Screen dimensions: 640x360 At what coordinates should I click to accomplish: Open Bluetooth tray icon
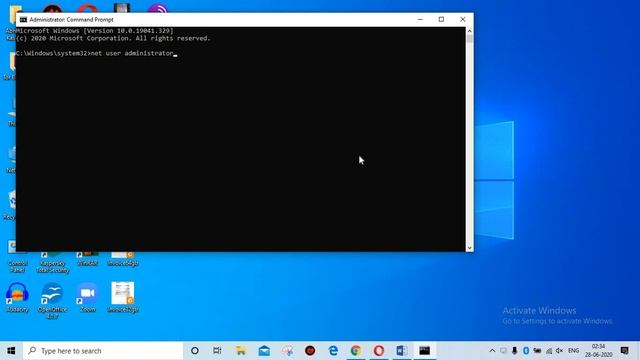[526, 351]
